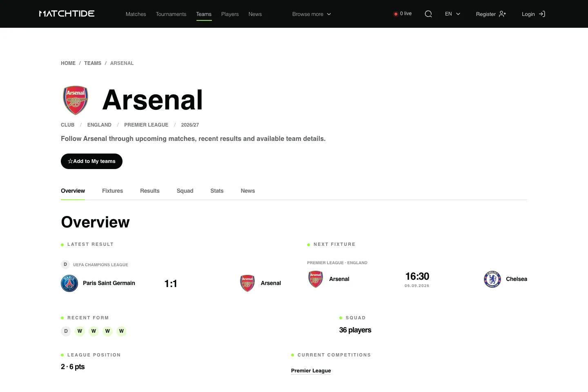Click the D draw badge beside UEFA Champions League
This screenshot has height=392, width=588.
[65, 265]
